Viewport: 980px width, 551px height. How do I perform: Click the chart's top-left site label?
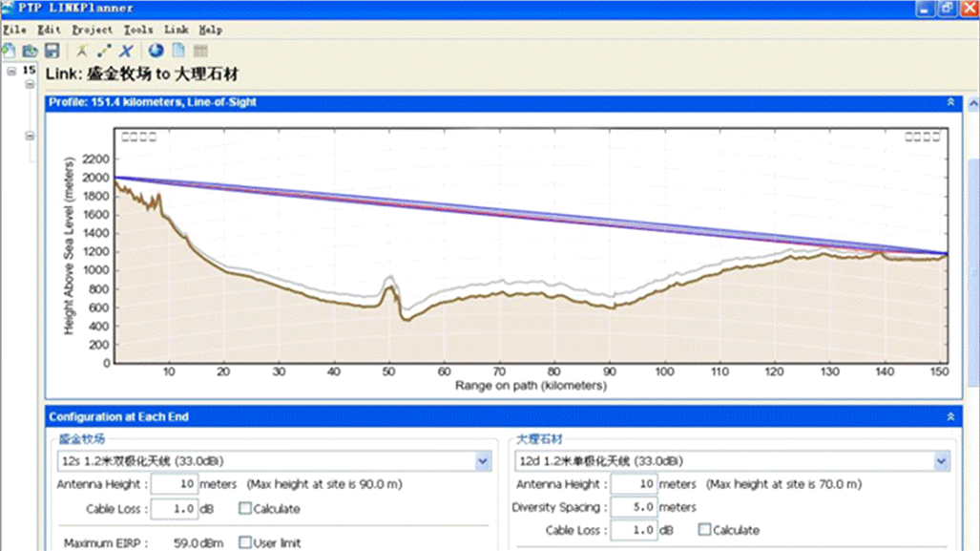[138, 137]
